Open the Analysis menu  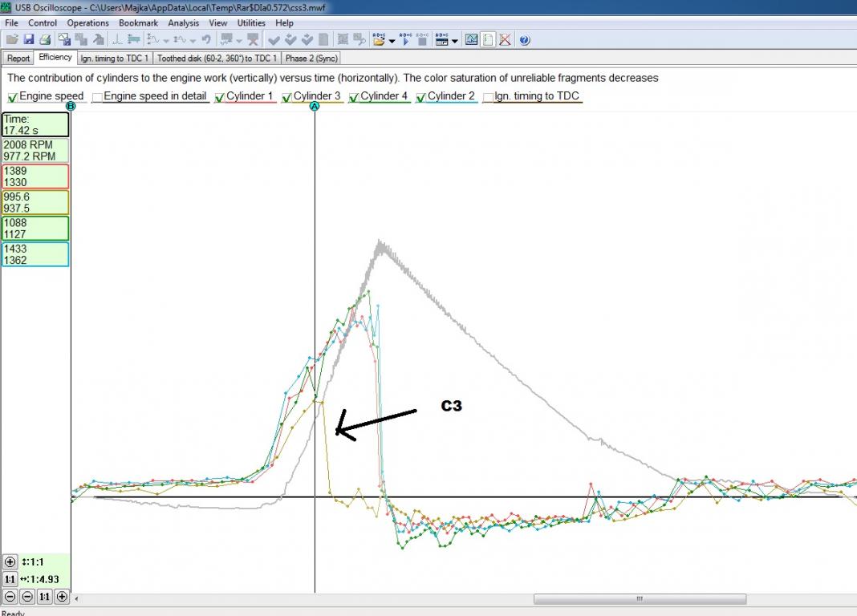183,23
